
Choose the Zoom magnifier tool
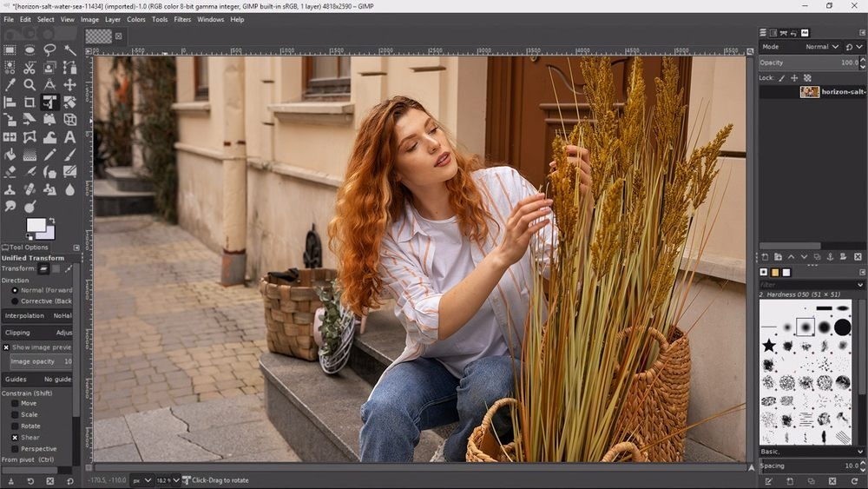point(30,84)
